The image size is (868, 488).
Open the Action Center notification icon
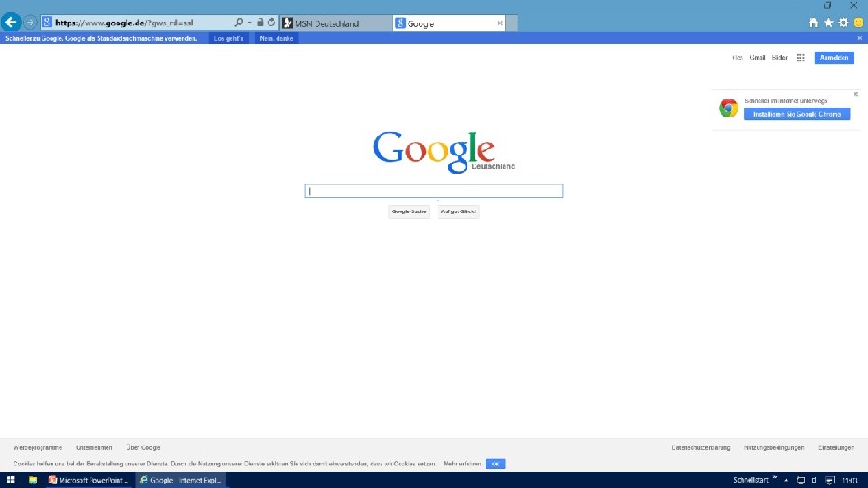(x=829, y=480)
